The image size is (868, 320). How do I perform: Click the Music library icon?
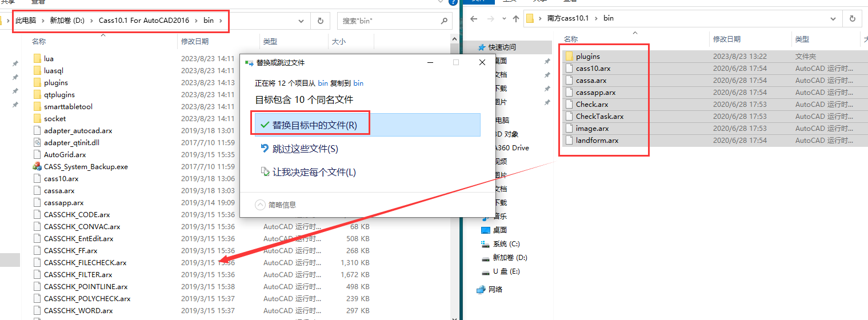(485, 216)
